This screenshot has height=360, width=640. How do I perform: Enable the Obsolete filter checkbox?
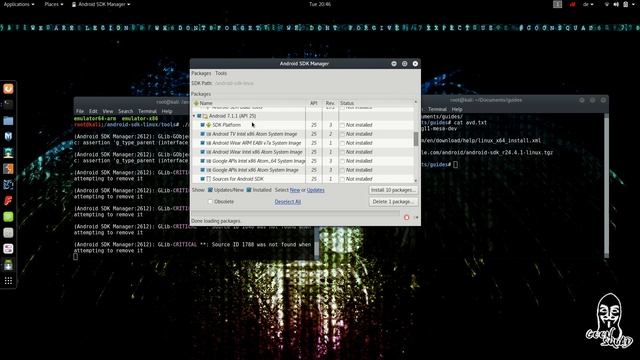coord(210,202)
